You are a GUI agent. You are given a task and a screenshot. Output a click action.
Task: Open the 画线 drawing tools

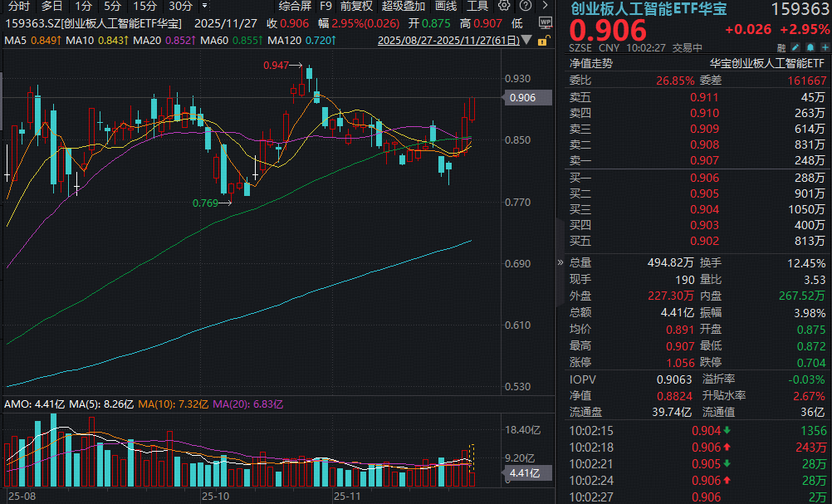click(x=445, y=5)
